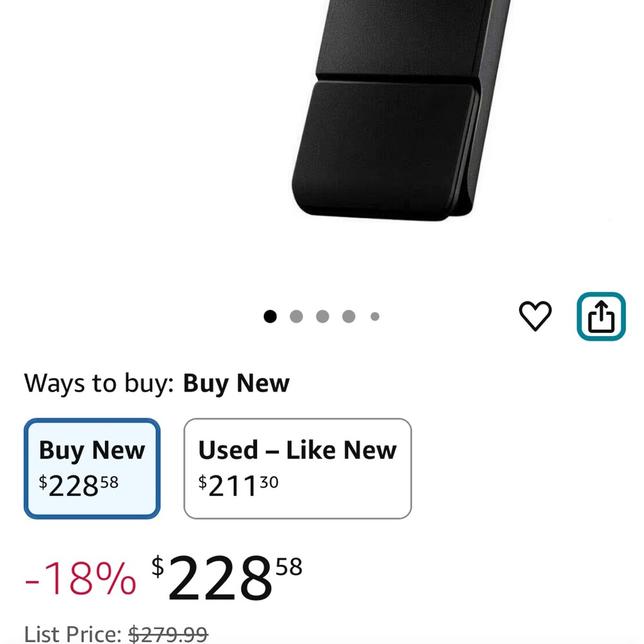Click the "Used – Like New" title text

298,450
